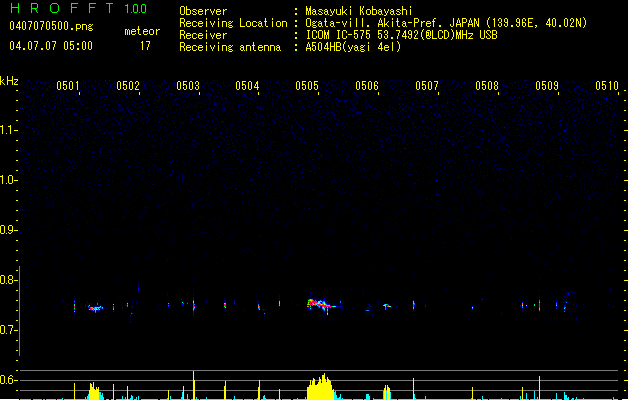The image size is (629, 400).
Task: Click the small meteor echo after 0506
Action: coord(387,306)
